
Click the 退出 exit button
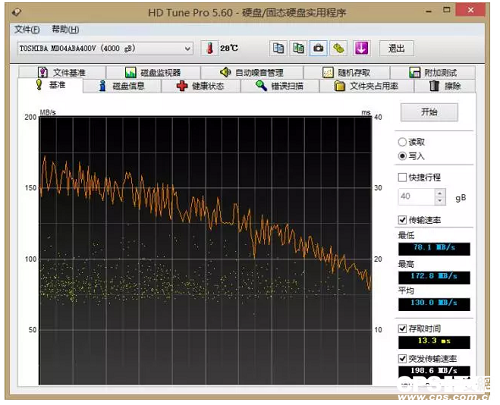point(396,49)
